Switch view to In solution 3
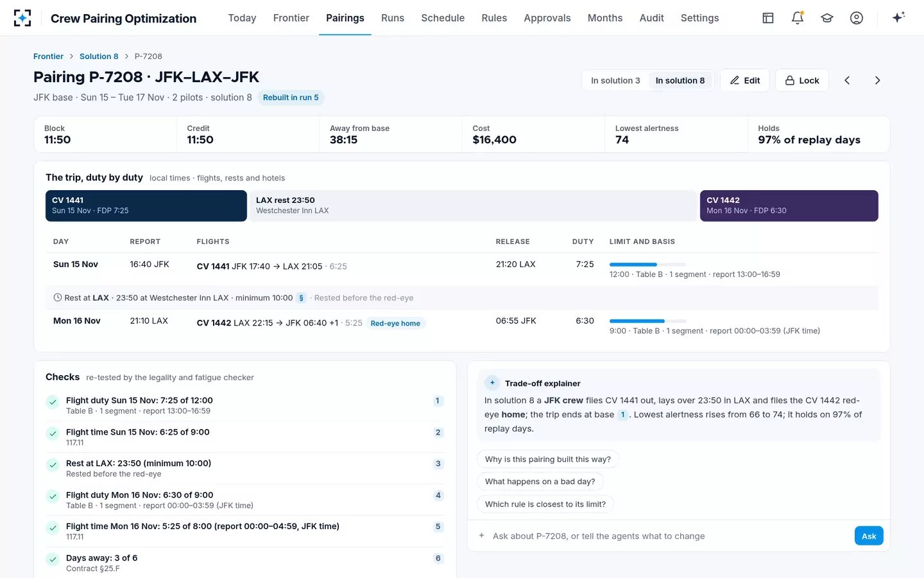This screenshot has height=578, width=924. point(615,80)
